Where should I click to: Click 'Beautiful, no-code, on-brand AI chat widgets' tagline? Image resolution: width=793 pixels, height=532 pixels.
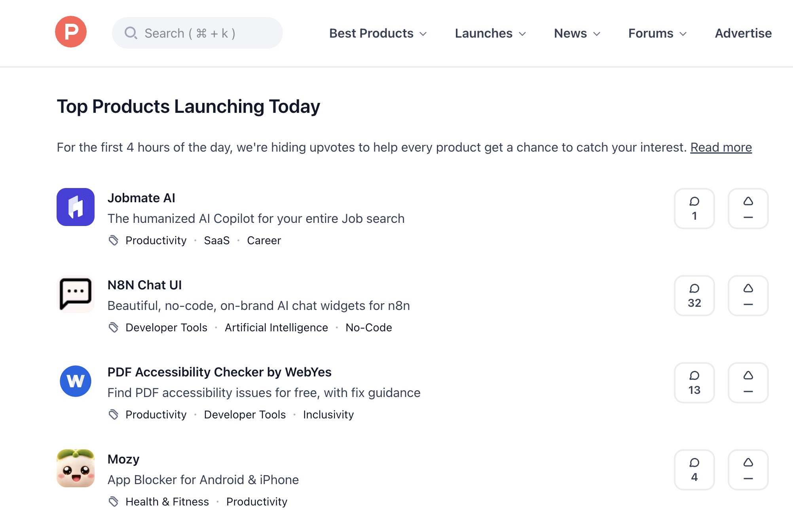pos(259,306)
